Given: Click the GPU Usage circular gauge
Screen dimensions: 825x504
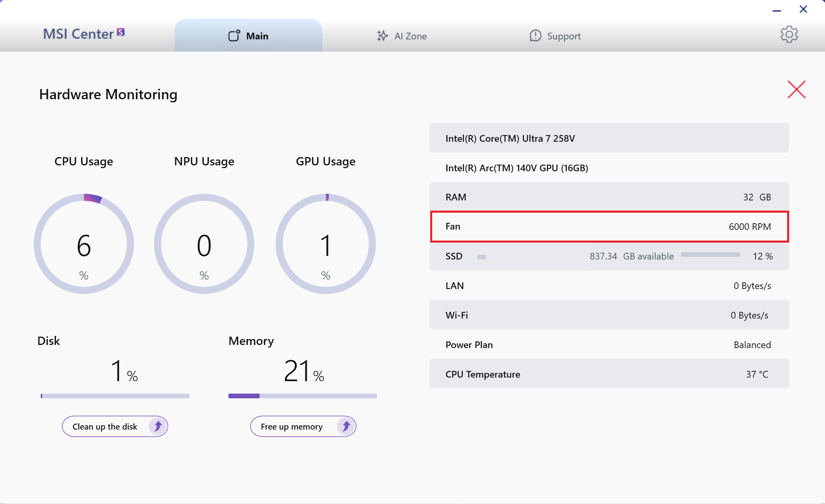Looking at the screenshot, I should 326,244.
